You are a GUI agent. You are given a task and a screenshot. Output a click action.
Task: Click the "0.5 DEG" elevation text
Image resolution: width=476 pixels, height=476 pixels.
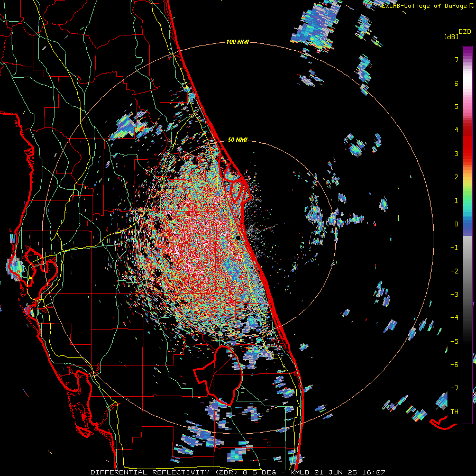[259, 472]
